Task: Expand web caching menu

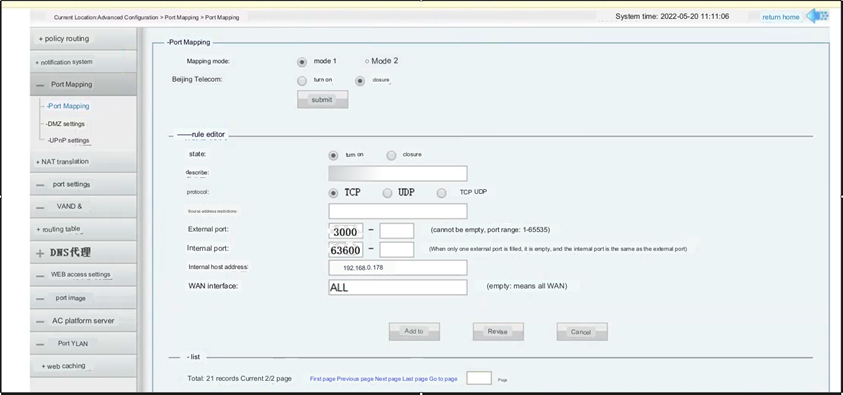Action: 83,366
